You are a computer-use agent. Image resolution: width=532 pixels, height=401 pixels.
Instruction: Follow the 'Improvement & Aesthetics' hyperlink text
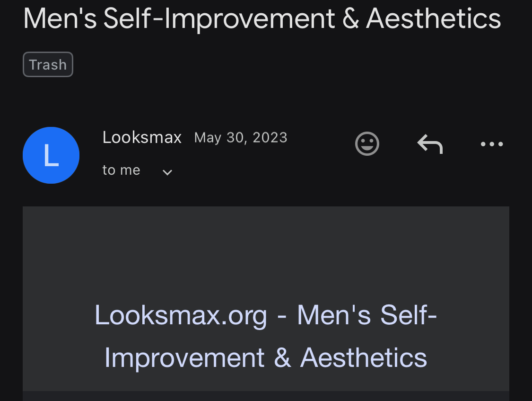(265, 357)
